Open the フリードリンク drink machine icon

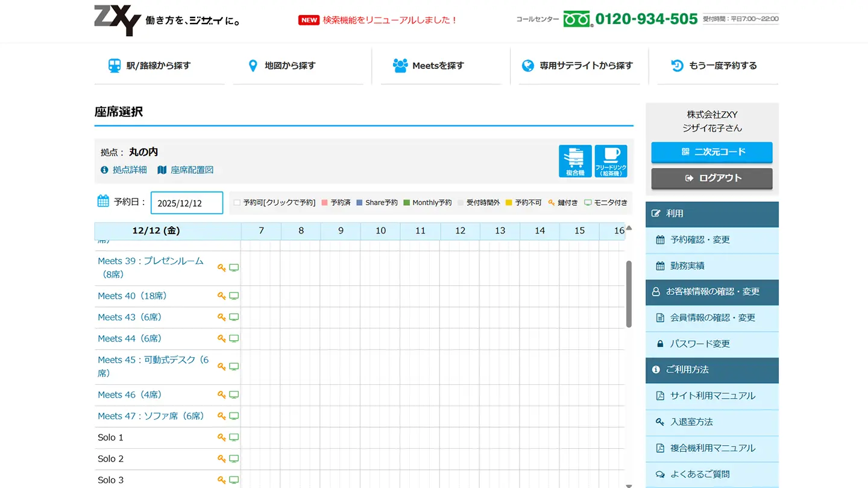pos(611,160)
